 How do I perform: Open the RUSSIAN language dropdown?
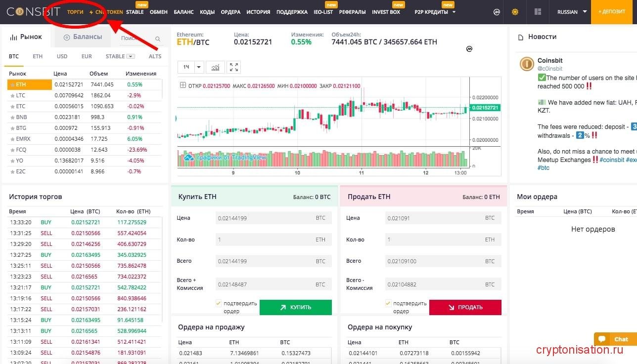click(572, 12)
